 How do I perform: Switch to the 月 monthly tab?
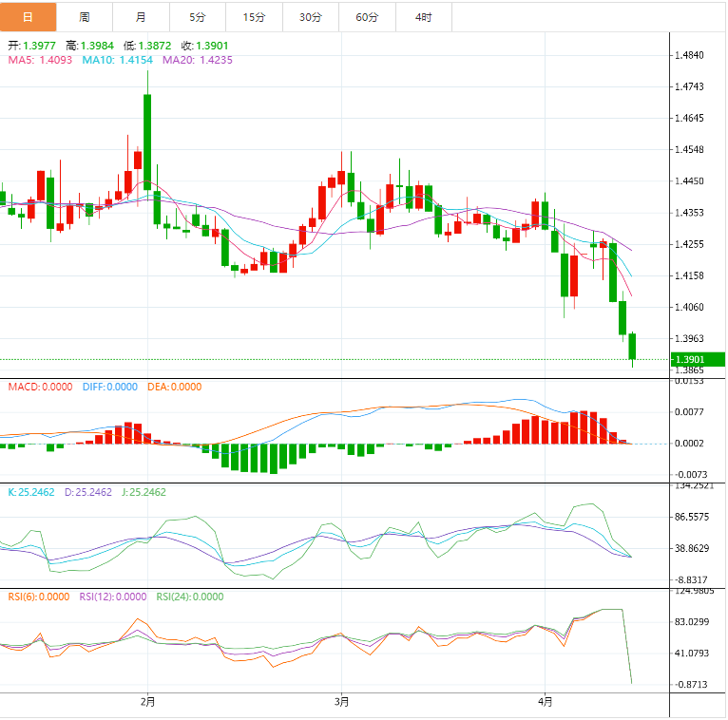pos(142,17)
